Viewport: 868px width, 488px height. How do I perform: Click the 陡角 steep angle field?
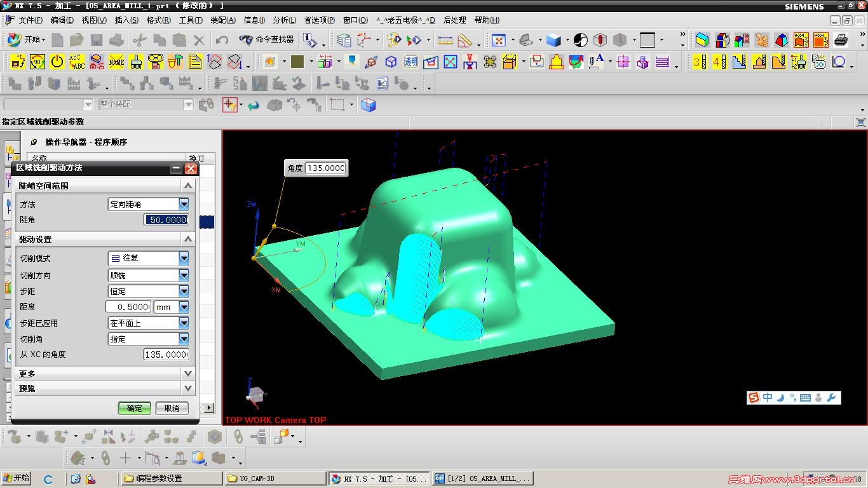tap(166, 220)
